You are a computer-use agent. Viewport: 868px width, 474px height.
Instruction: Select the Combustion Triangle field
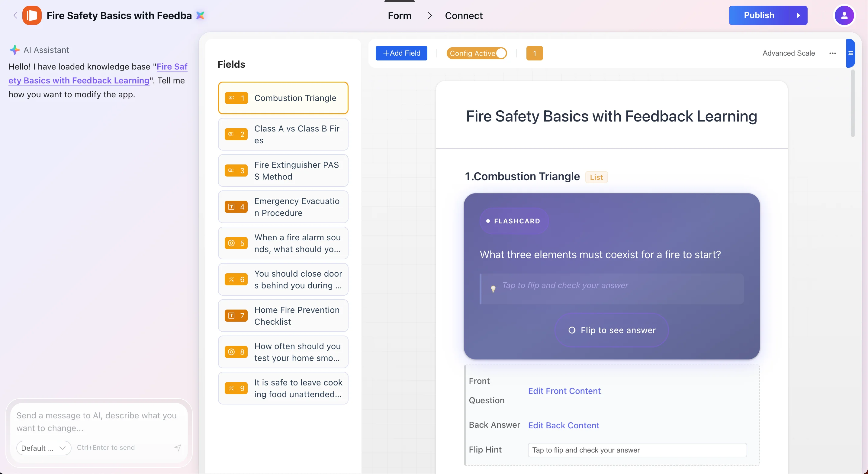point(283,98)
